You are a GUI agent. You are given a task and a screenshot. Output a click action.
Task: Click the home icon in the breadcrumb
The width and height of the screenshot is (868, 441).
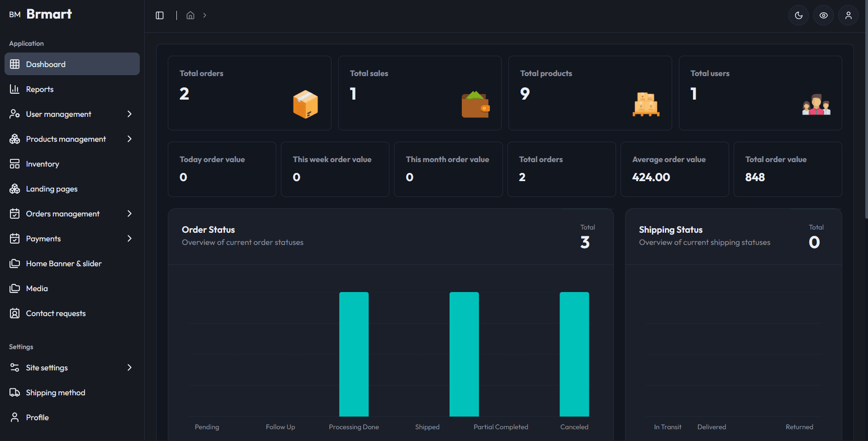point(190,15)
